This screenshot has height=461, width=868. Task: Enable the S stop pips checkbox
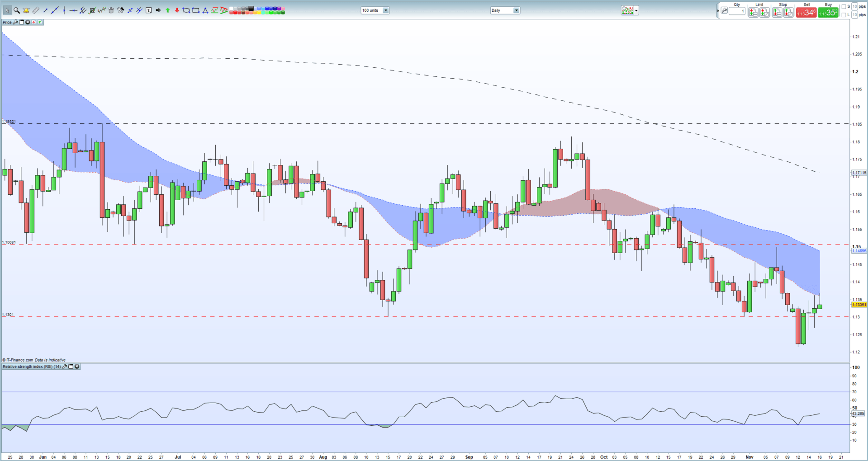(844, 7)
